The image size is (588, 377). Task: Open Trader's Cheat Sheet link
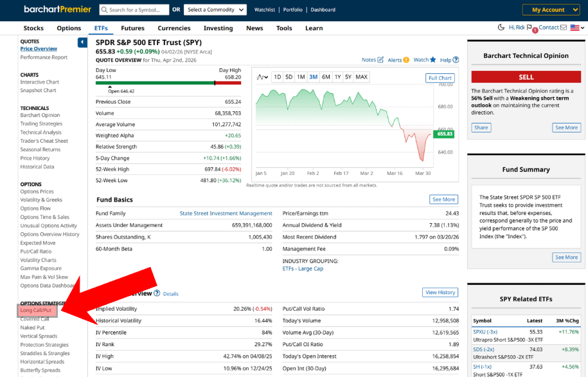44,141
